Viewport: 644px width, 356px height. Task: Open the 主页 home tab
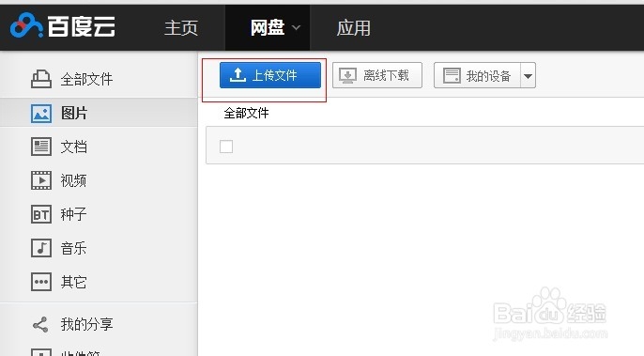(180, 28)
